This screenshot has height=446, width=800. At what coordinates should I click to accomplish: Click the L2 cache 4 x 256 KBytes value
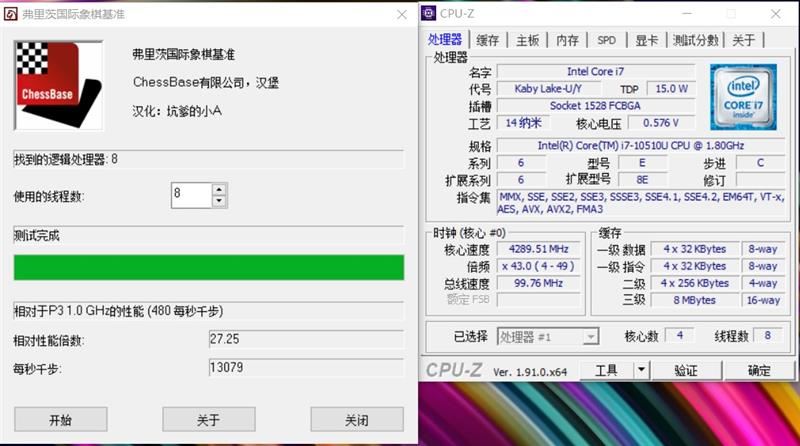tap(694, 283)
